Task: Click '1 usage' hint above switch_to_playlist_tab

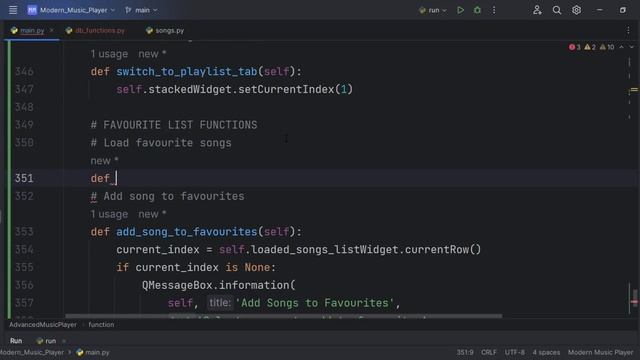Action: 109,54
